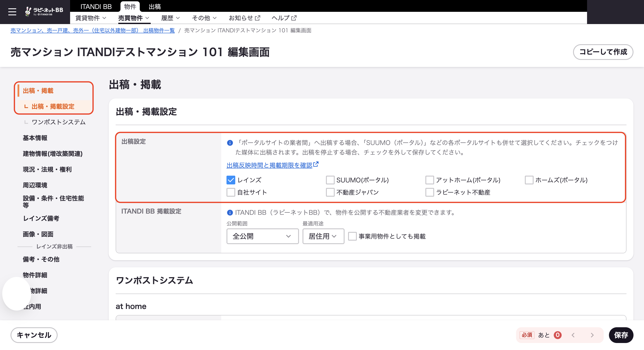This screenshot has width=644, height=350.
Task: Expand the 賃貸物件 menu
Action: click(x=91, y=18)
